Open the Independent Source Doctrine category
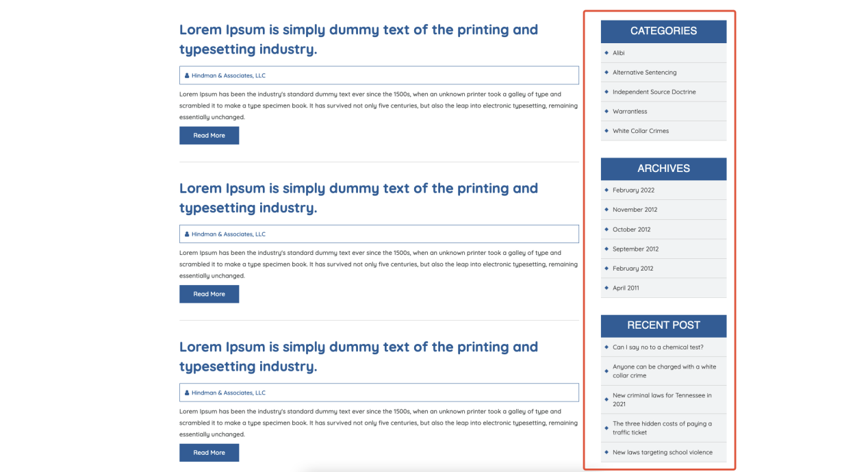The image size is (868, 472). point(654,92)
